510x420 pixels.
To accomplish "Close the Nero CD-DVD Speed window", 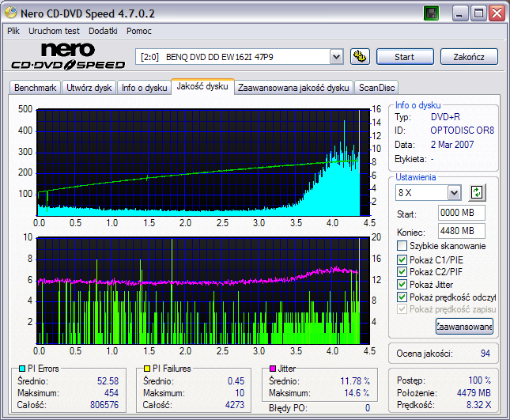I will [x=497, y=13].
